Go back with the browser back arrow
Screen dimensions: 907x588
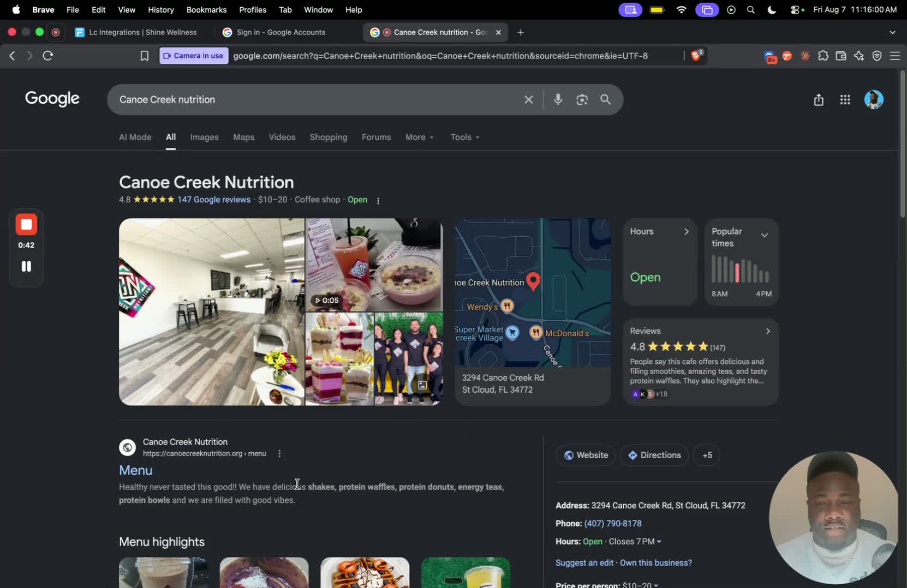[12, 56]
